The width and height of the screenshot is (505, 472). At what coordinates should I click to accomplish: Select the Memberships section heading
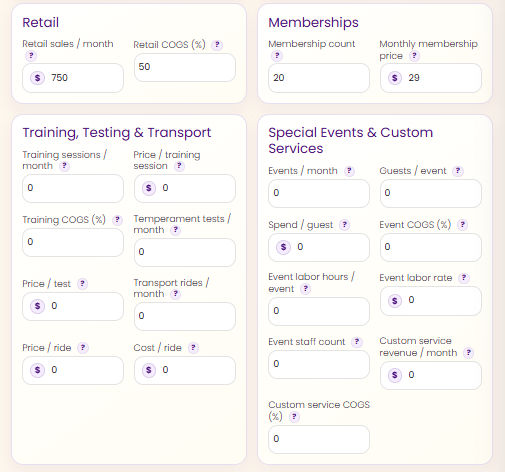(313, 23)
